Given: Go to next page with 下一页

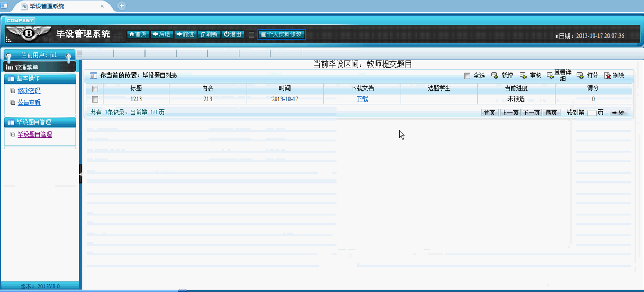Looking at the screenshot, I should [x=532, y=113].
